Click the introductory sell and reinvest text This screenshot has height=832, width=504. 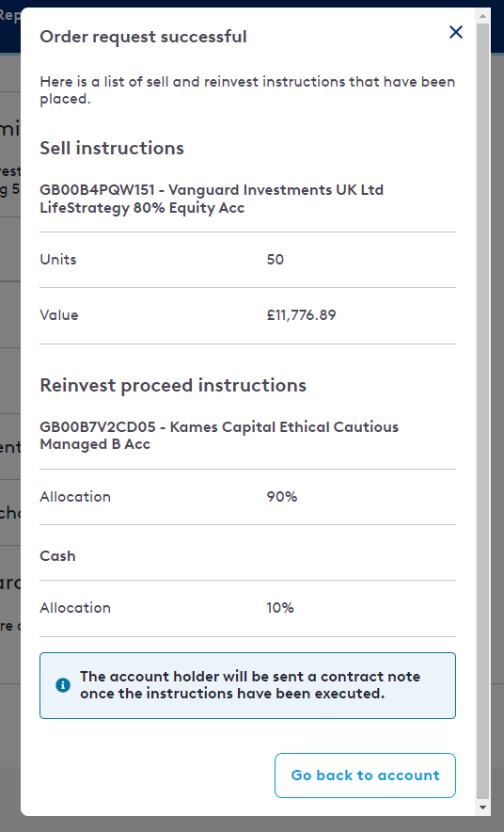[x=247, y=90]
